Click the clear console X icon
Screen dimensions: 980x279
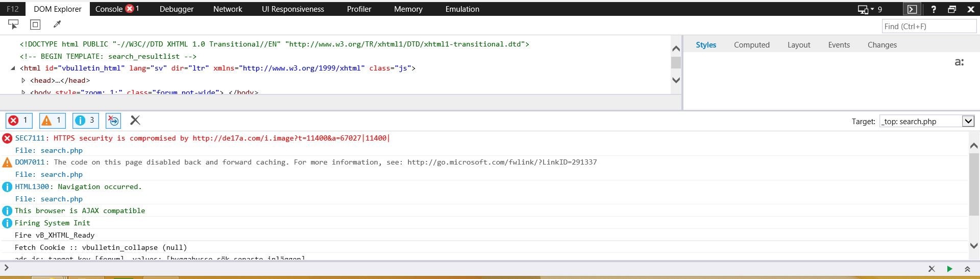pos(135,121)
